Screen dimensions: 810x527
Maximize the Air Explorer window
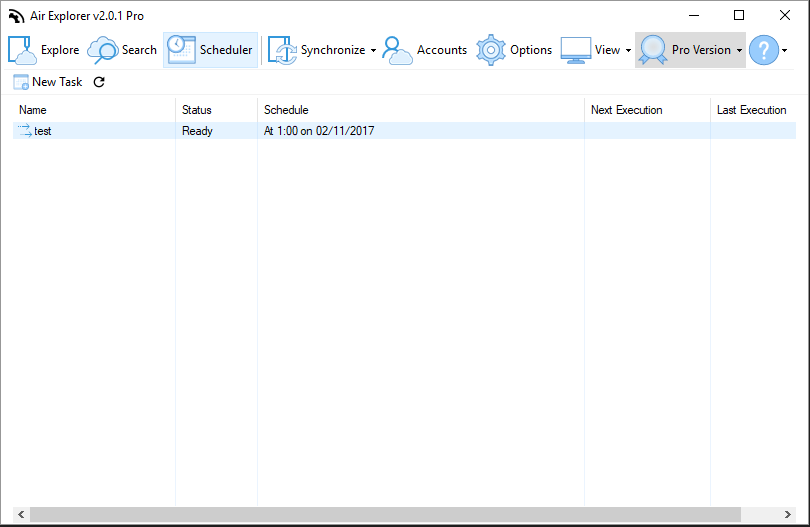click(739, 16)
